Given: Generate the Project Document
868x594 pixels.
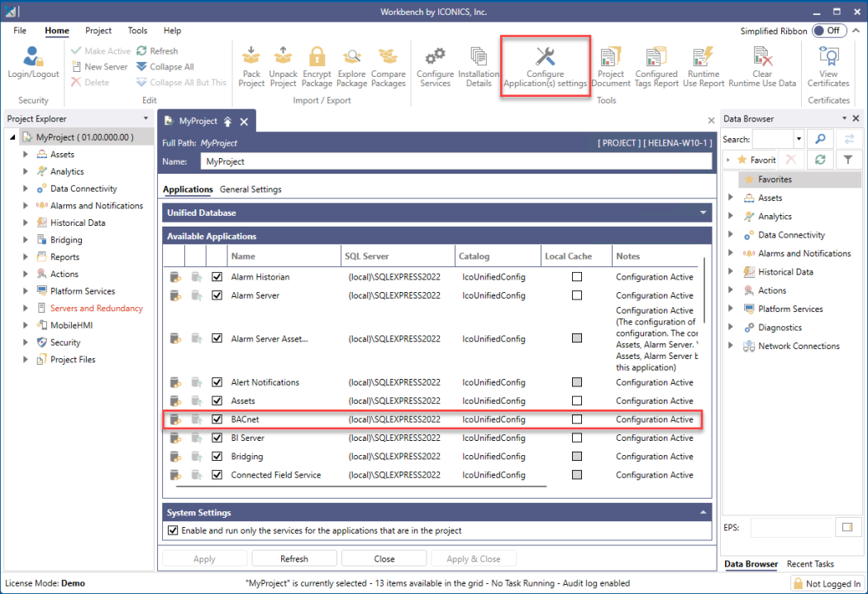Looking at the screenshot, I should pos(611,66).
